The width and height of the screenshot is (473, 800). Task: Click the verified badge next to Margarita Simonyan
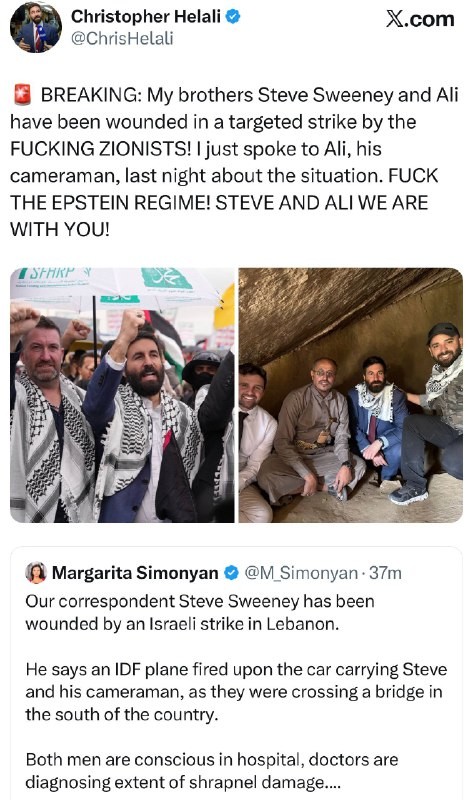232,572
